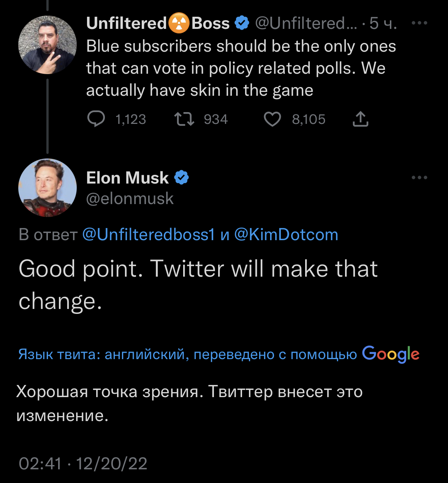Click the reply icon on Unfiltered Boss tweet
Screen dimensions: 448x483
(96, 119)
